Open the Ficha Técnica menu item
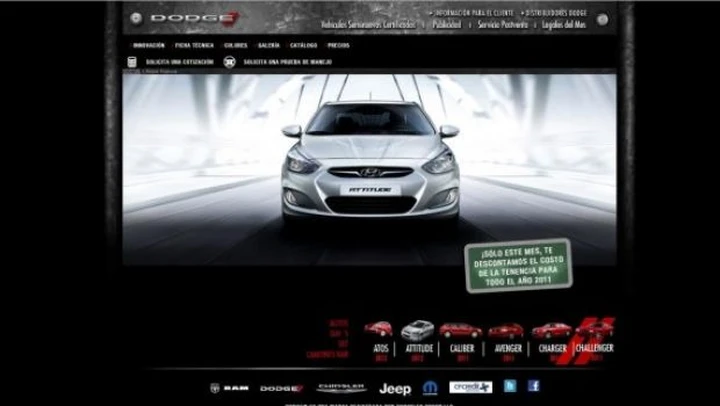 (194, 45)
